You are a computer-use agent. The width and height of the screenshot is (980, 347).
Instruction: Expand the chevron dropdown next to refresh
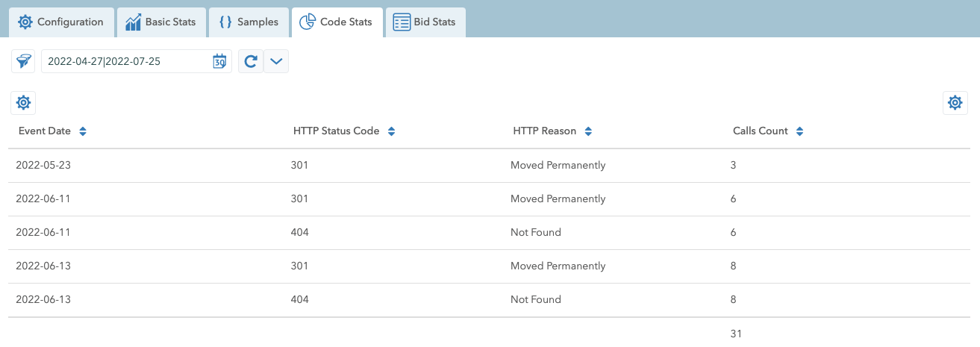coord(276,61)
